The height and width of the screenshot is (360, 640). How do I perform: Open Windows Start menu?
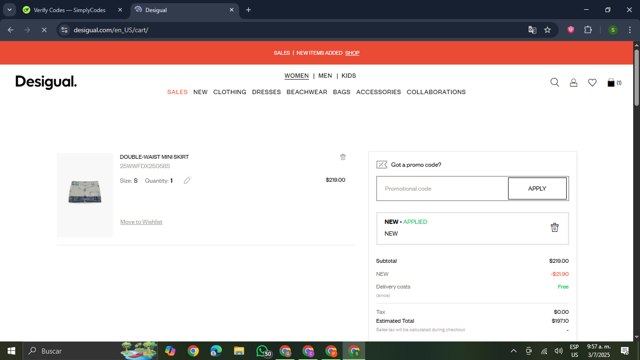tap(11, 351)
